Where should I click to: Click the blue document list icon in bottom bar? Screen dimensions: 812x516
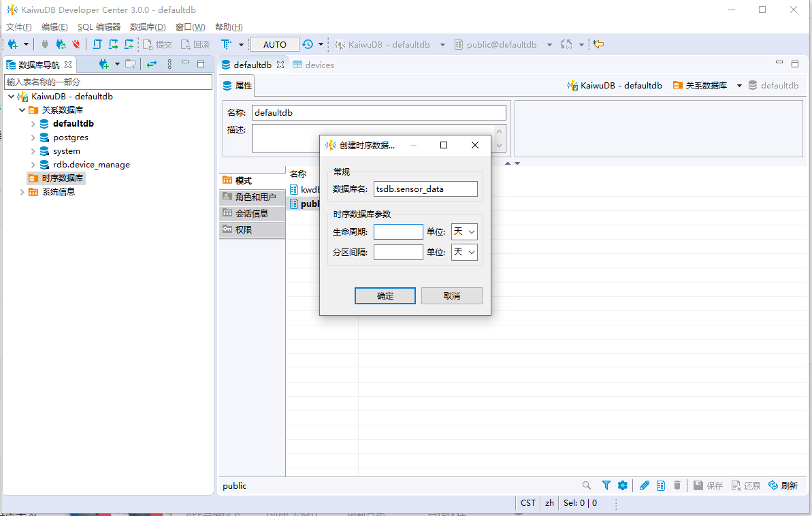[661, 485]
